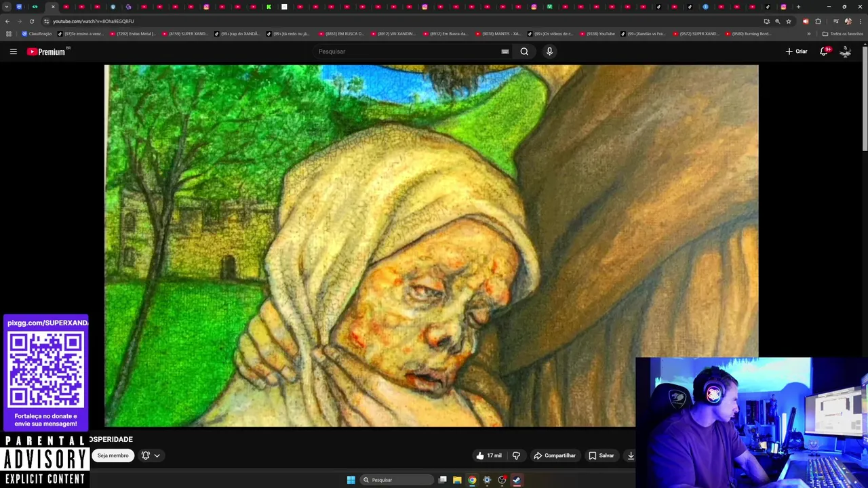The image size is (868, 488).
Task: Share the video via Compartilhar
Action: coord(554,455)
